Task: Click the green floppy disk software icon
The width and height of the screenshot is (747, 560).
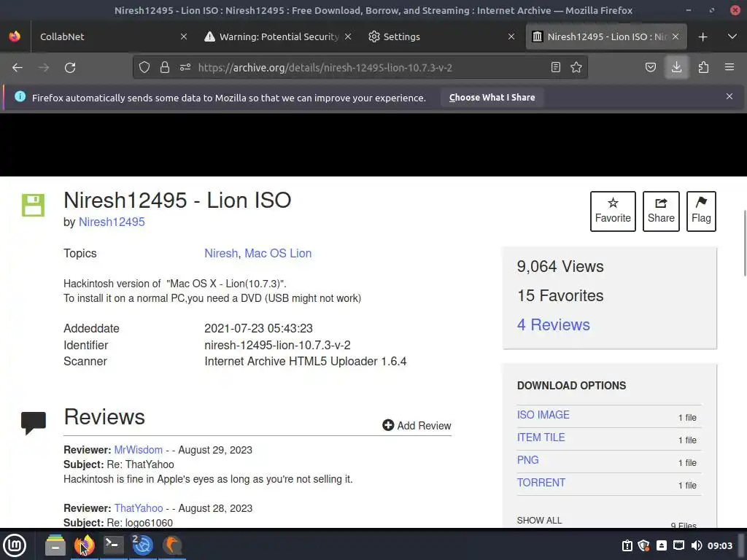Action: click(34, 205)
